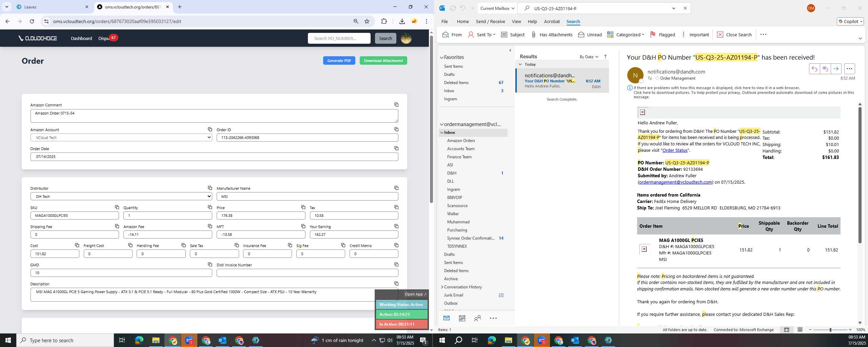Switch to Outlook View tab
Image resolution: width=868 pixels, height=347 pixels.
click(x=516, y=21)
